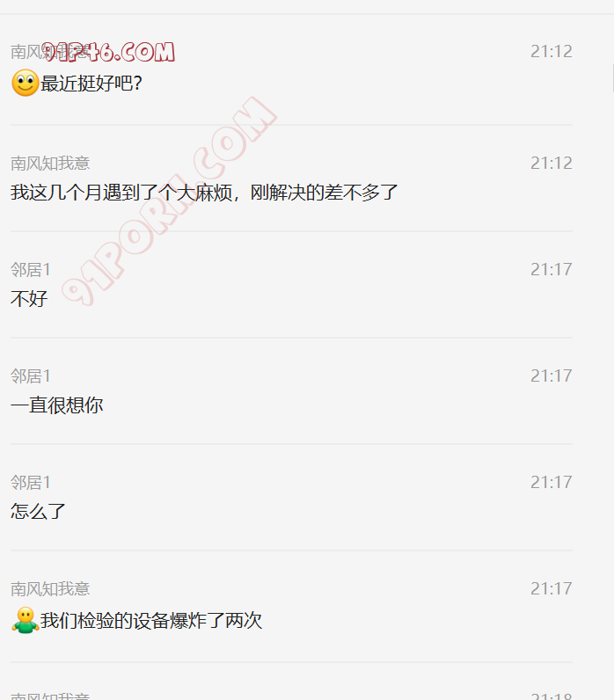Click the 21:12 timestamp beside the 大麻烦 message
614x700 pixels.
pos(552,164)
